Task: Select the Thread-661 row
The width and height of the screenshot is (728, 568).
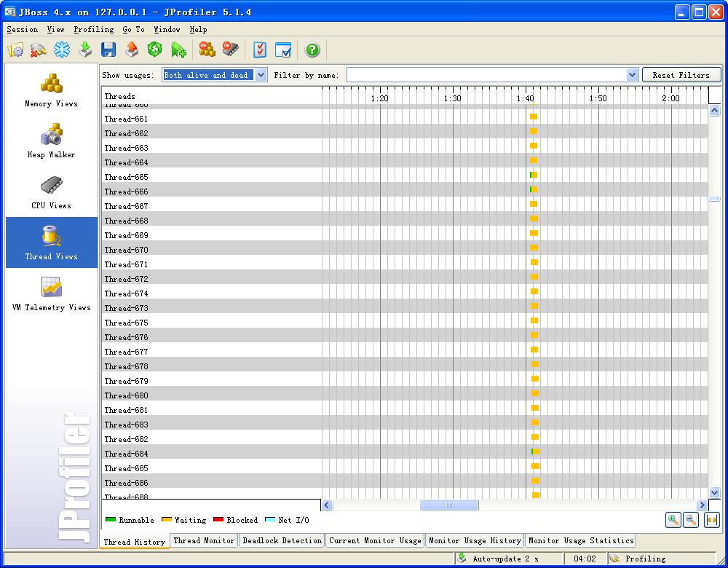Action: pyautogui.click(x=405, y=117)
